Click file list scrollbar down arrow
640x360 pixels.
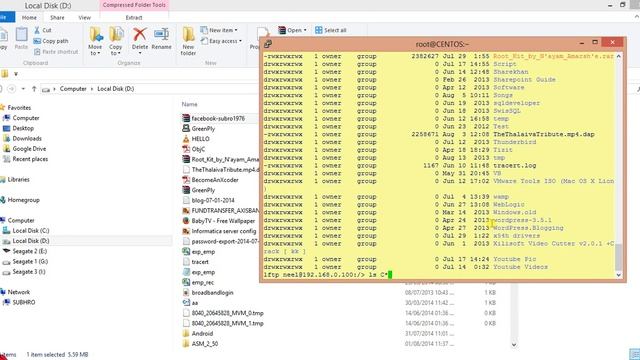coord(514,344)
